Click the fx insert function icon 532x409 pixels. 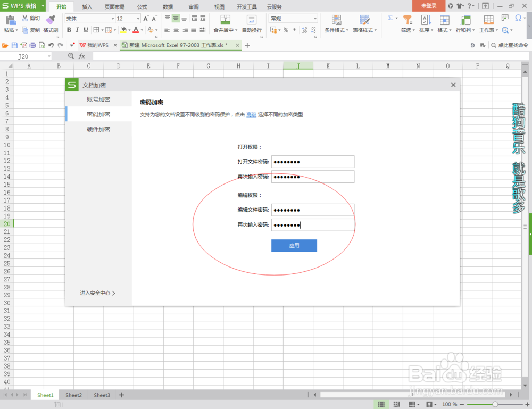click(82, 56)
